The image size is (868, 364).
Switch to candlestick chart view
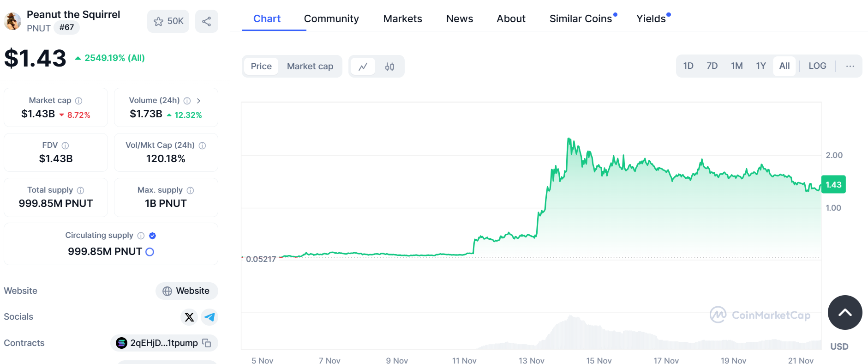389,67
